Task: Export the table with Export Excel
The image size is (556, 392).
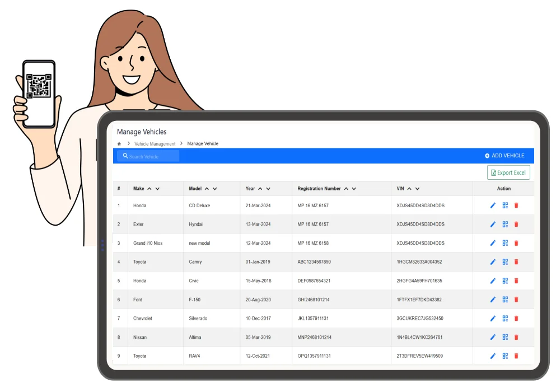Action: point(508,173)
